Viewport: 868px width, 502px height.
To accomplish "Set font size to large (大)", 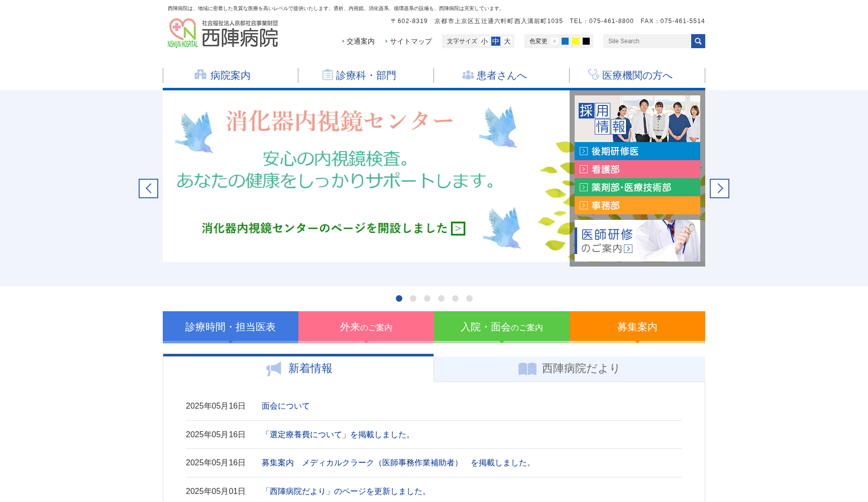I will (507, 41).
